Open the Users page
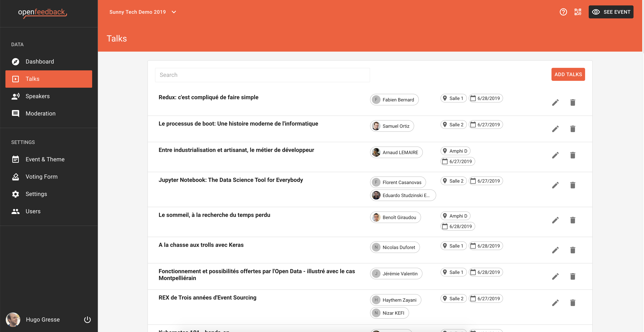Image resolution: width=644 pixels, height=332 pixels. (x=49, y=211)
